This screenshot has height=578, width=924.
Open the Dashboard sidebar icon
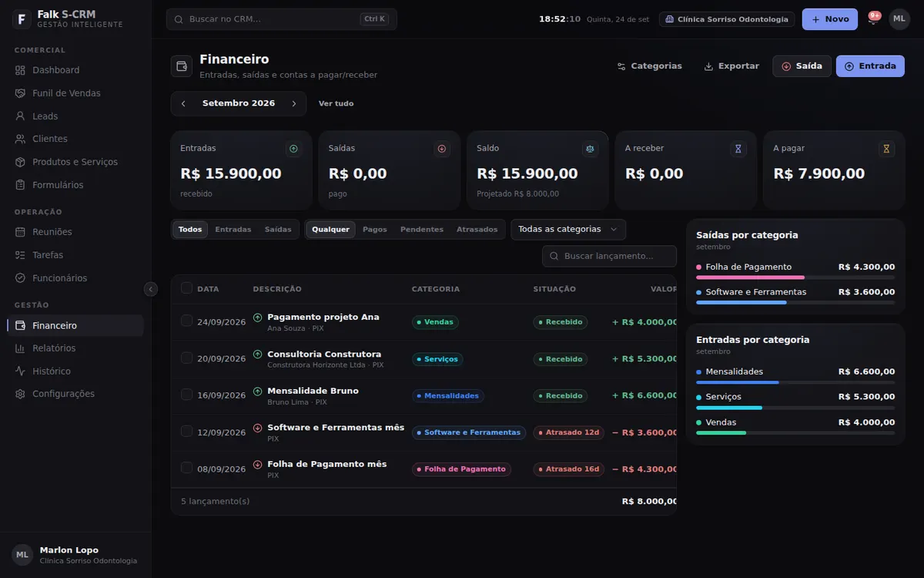click(20, 70)
